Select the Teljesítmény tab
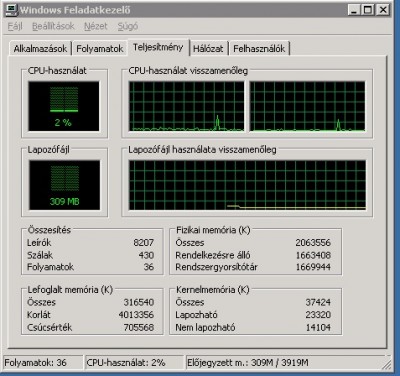The height and width of the screenshot is (376, 400). [x=158, y=47]
